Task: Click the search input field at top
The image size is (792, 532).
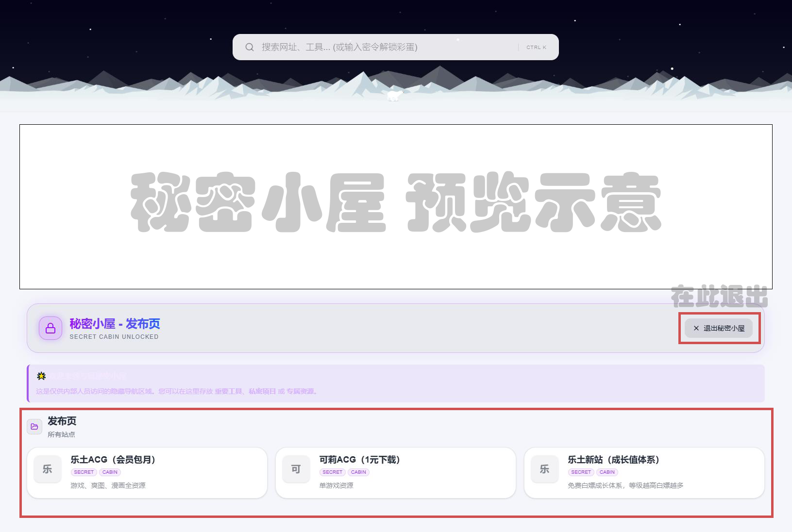Action: point(388,47)
